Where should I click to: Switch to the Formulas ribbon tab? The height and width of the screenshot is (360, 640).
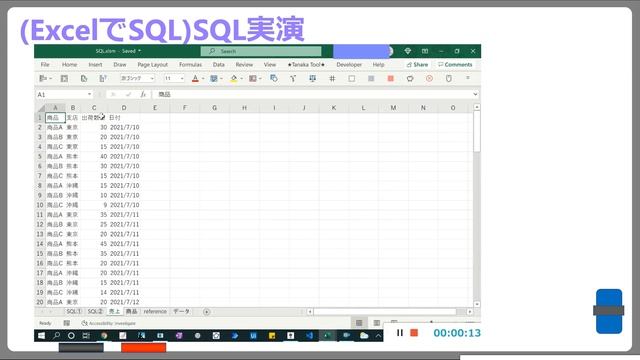pos(190,64)
